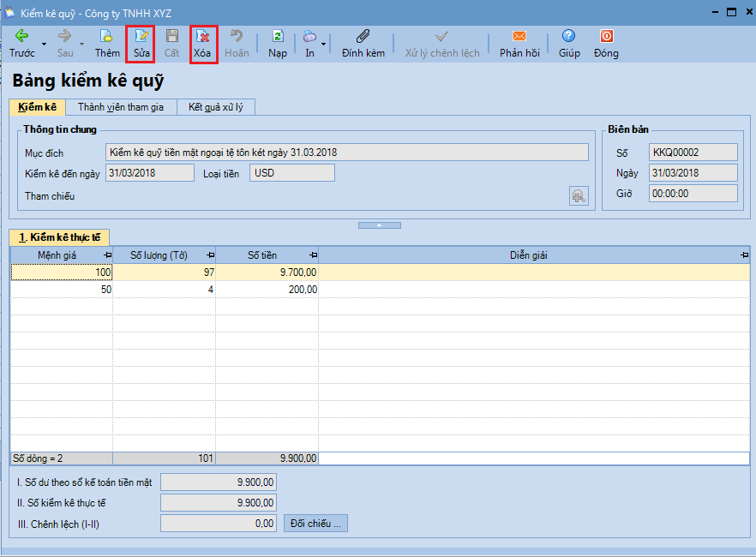
Task: Close the form with Đóng
Action: (606, 44)
